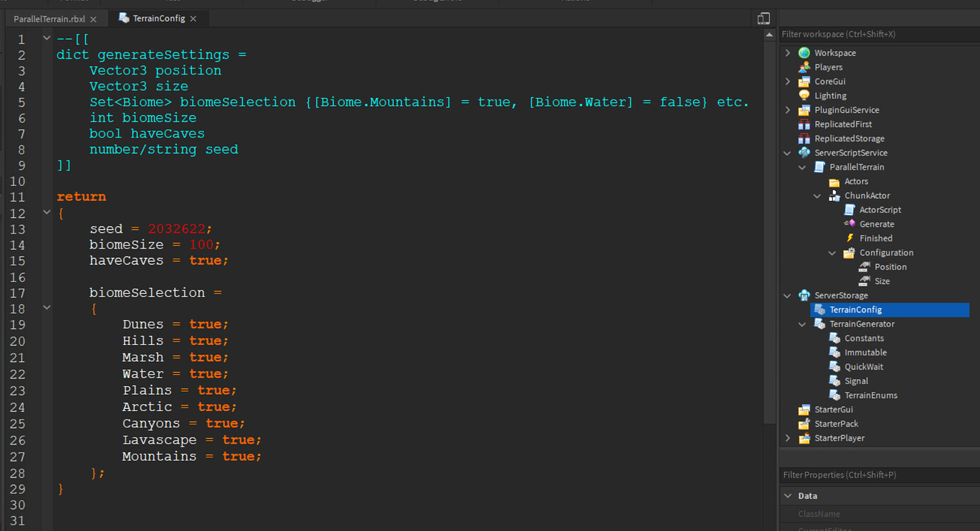Click the Size value icon under Configuration
This screenshot has height=531, width=980.
click(x=864, y=281)
